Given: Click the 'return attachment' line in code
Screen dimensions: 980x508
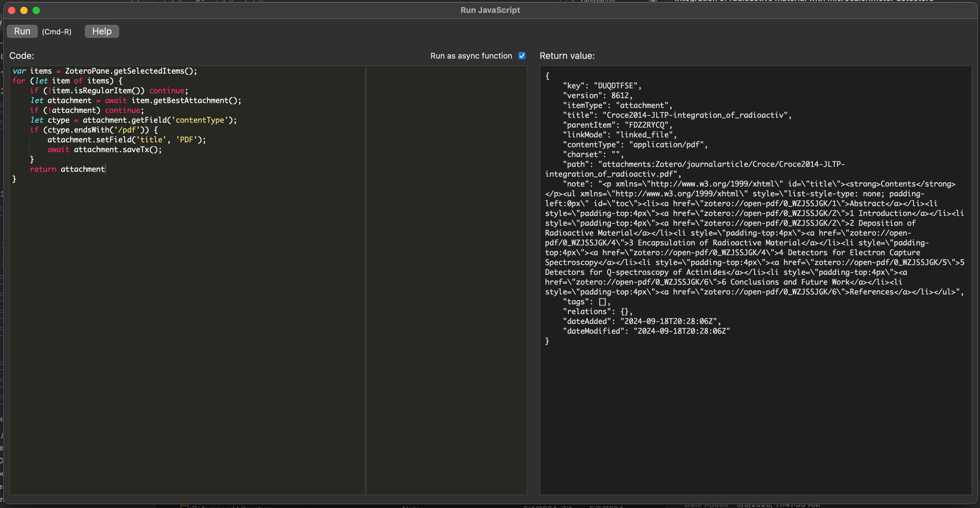Looking at the screenshot, I should [67, 169].
